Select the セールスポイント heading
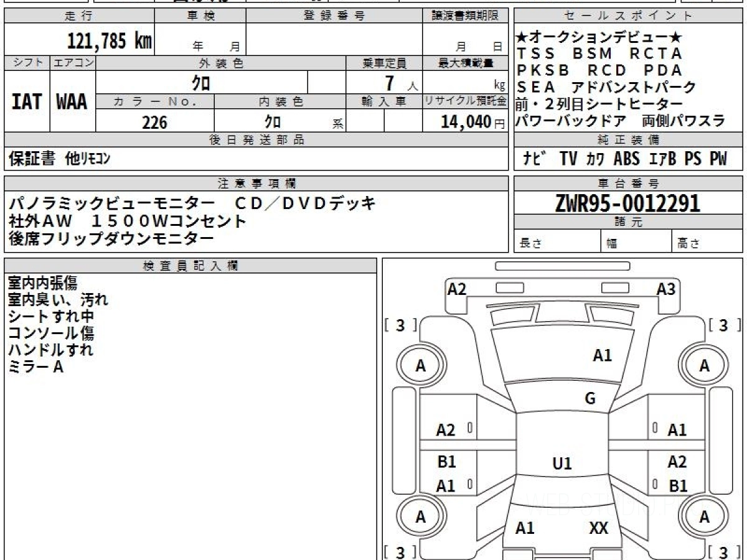747x560 pixels. (x=629, y=16)
